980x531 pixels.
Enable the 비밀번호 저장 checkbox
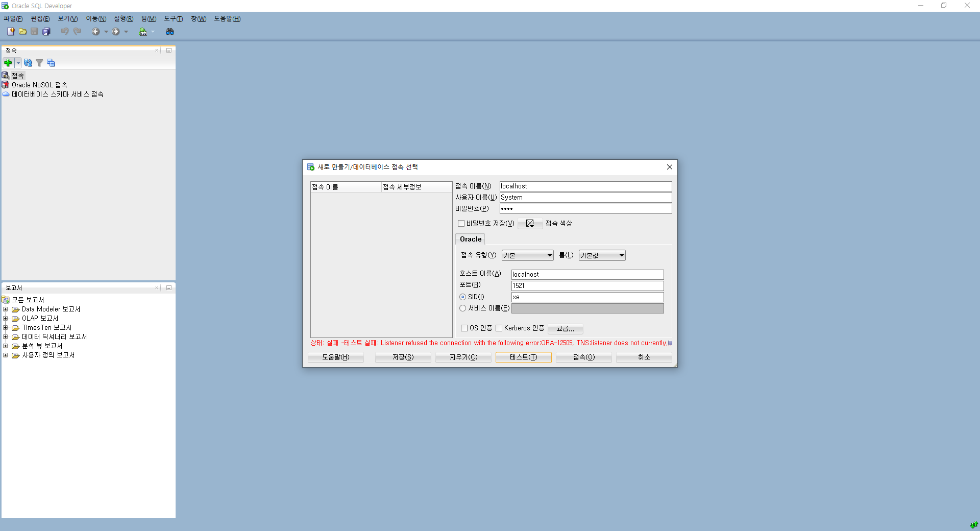pyautogui.click(x=461, y=223)
